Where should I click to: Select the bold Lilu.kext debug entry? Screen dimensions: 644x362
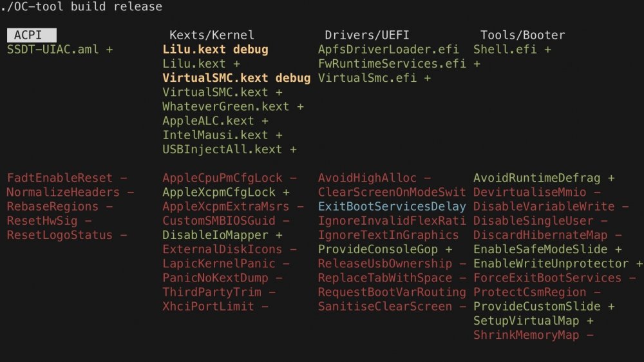215,50
